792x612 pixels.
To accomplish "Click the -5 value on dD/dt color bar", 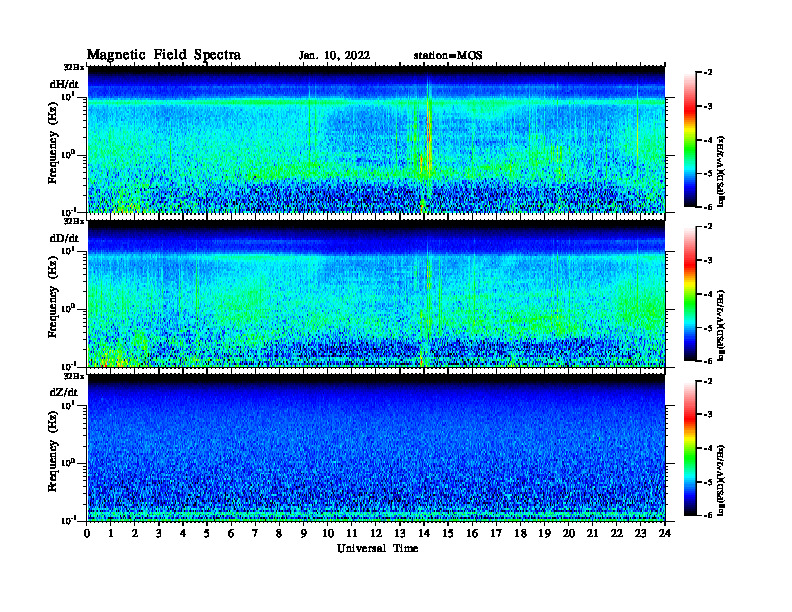I will [708, 327].
